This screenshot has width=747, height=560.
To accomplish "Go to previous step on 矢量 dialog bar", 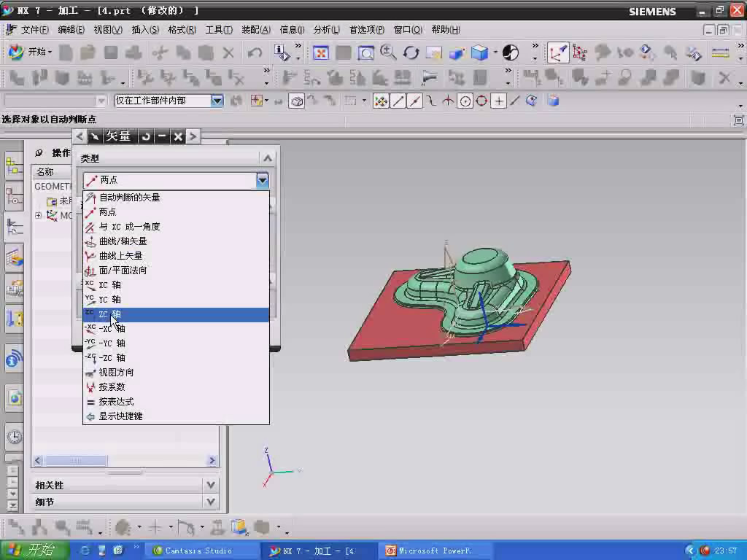I will (x=80, y=136).
